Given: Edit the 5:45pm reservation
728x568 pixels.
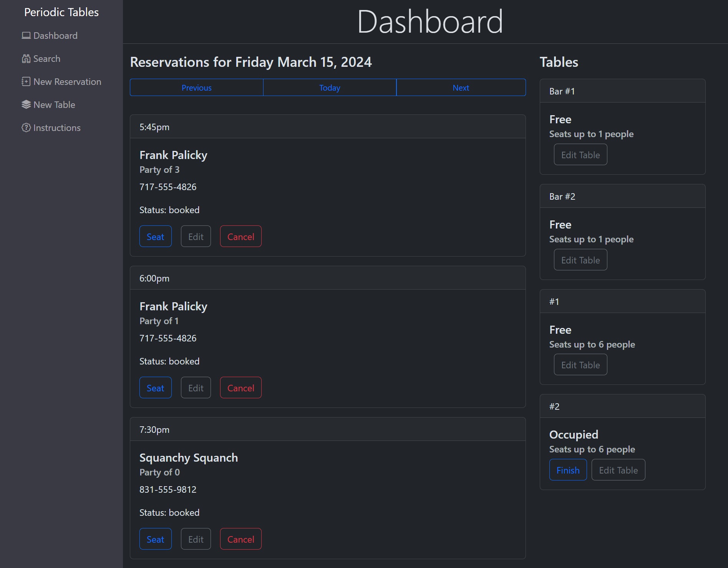Looking at the screenshot, I should pos(196,237).
